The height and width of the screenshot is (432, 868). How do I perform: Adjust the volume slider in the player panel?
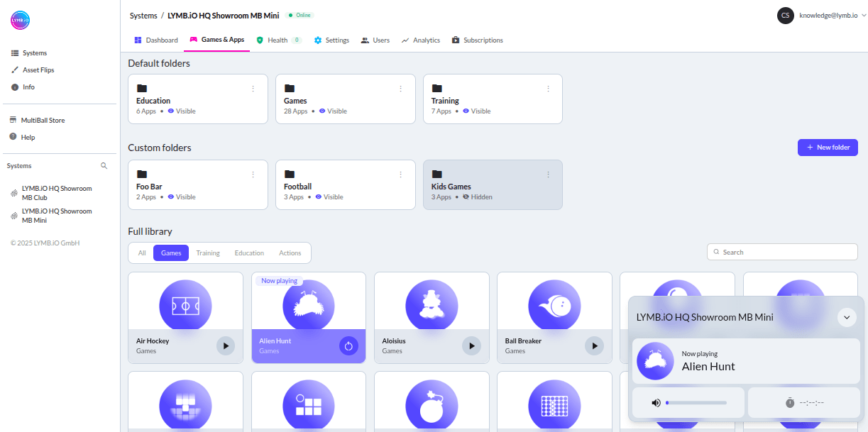tap(696, 403)
